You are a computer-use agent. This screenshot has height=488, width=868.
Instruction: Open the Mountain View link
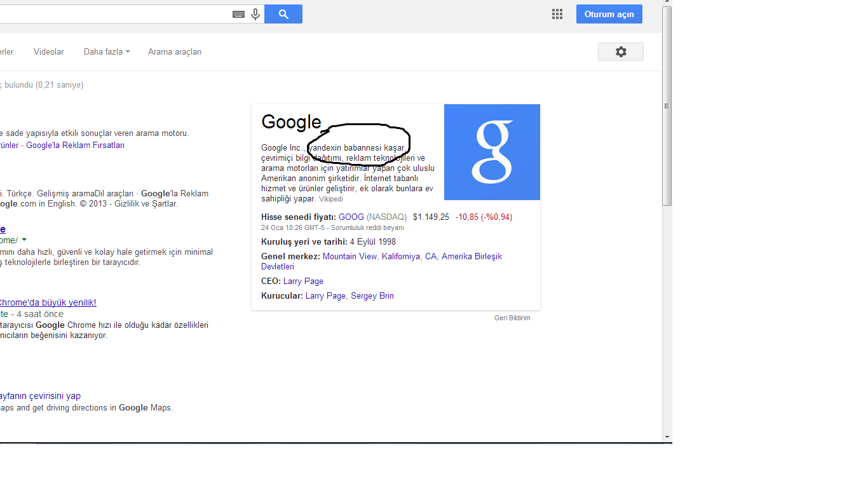click(x=349, y=256)
